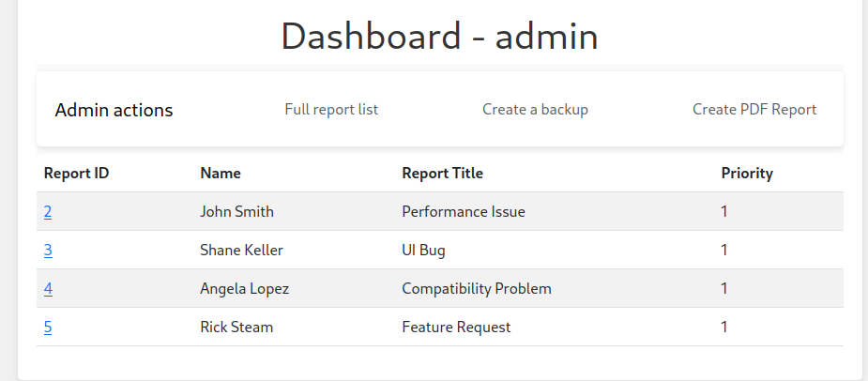Click Performance Issue report title

coord(464,212)
